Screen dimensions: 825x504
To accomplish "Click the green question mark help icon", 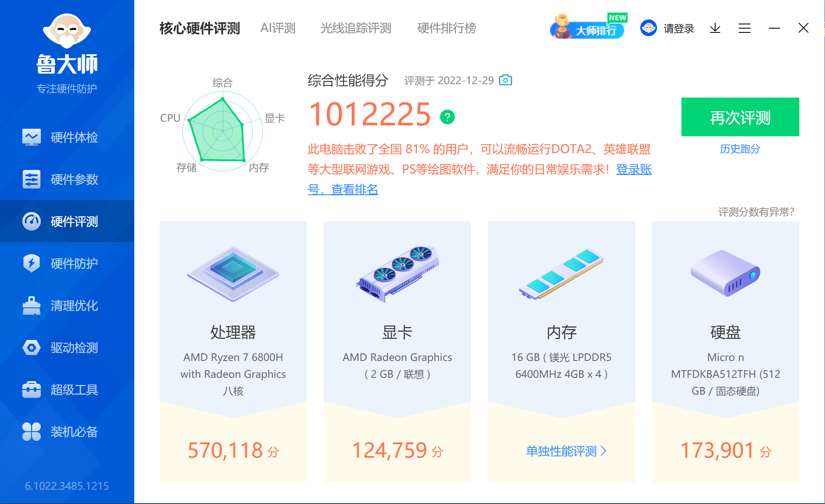I will pyautogui.click(x=447, y=117).
